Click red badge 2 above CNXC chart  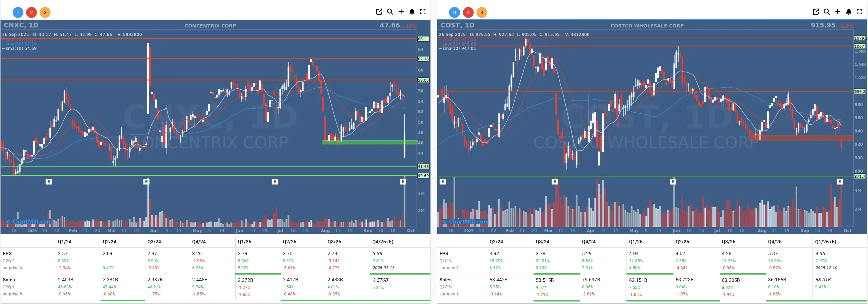point(31,13)
